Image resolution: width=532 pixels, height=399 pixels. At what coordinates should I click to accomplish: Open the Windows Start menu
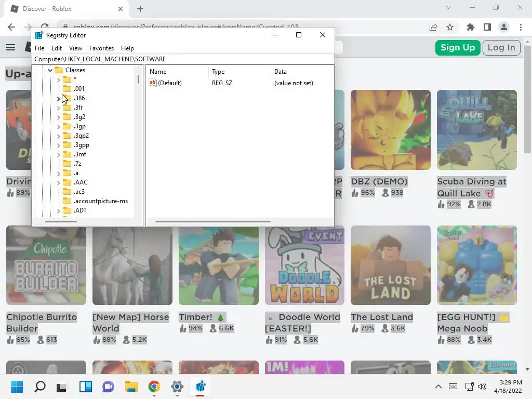point(17,387)
